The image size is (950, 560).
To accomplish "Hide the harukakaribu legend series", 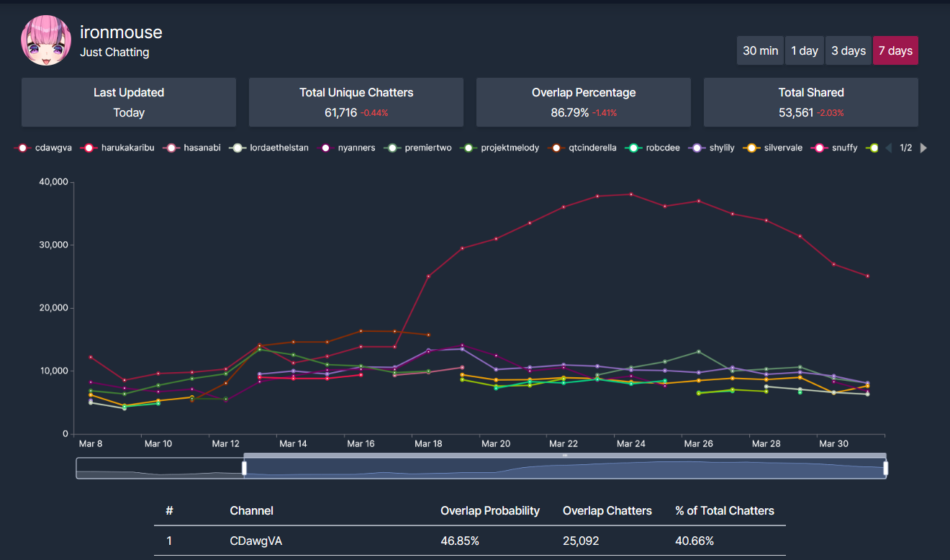I will point(119,148).
